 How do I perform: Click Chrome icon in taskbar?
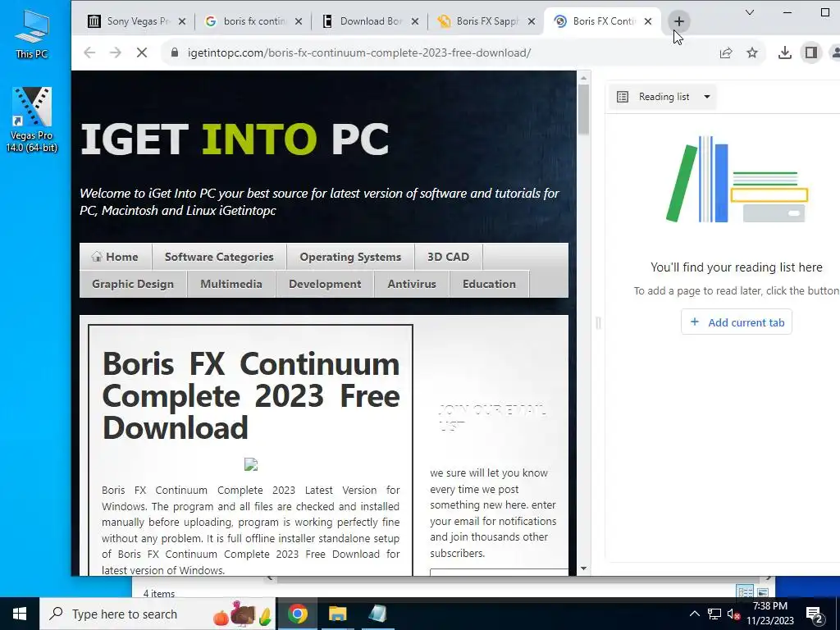298,614
